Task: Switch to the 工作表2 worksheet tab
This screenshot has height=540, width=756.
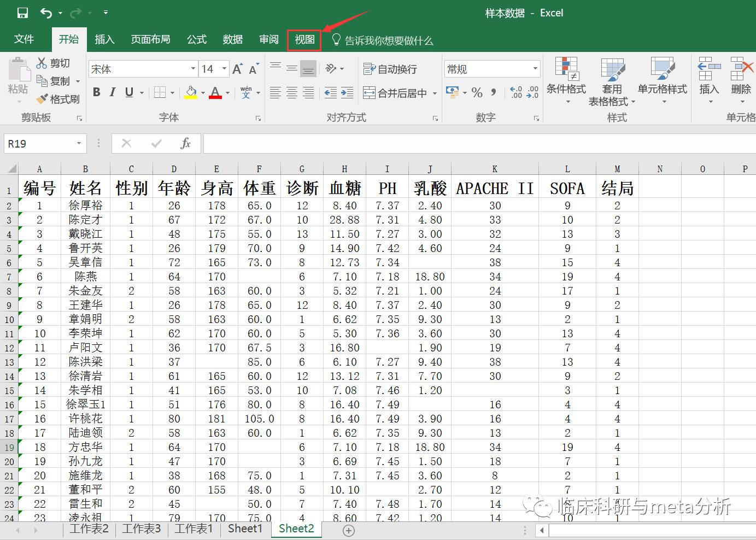Action: point(89,529)
